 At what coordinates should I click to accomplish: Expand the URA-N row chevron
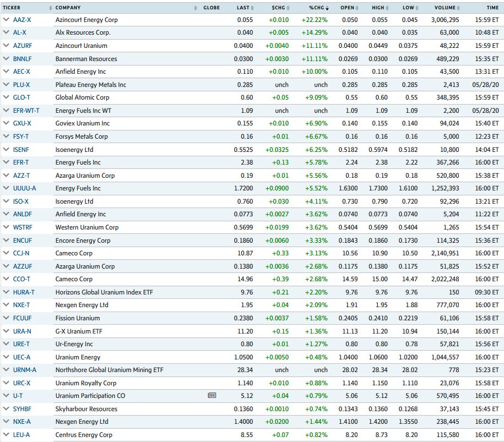tap(6, 331)
